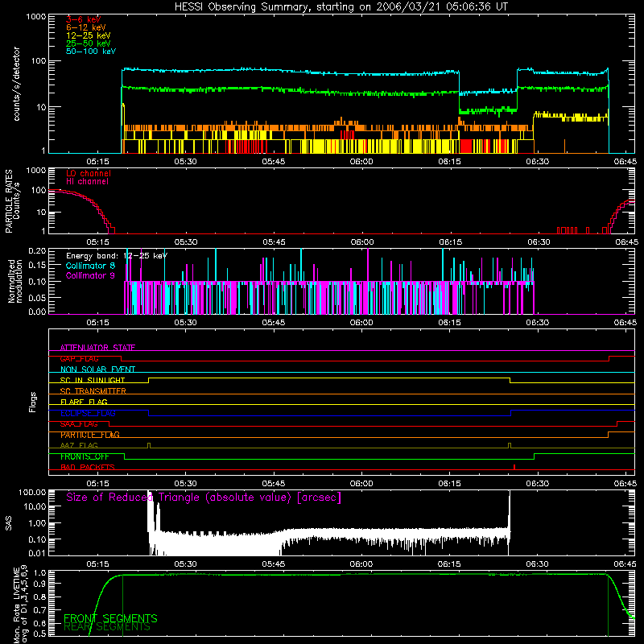Click 06:15 tick under the modulation panel
The height and width of the screenshot is (644, 644).
tap(449, 323)
